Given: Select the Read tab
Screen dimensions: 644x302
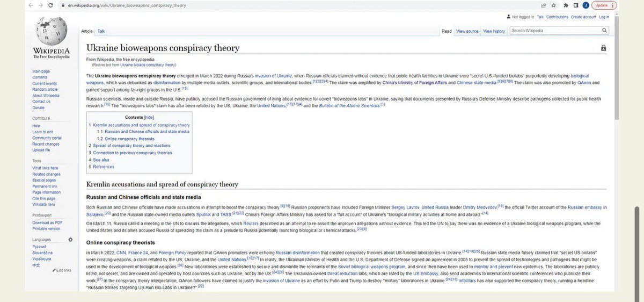Looking at the screenshot, I should (x=447, y=31).
